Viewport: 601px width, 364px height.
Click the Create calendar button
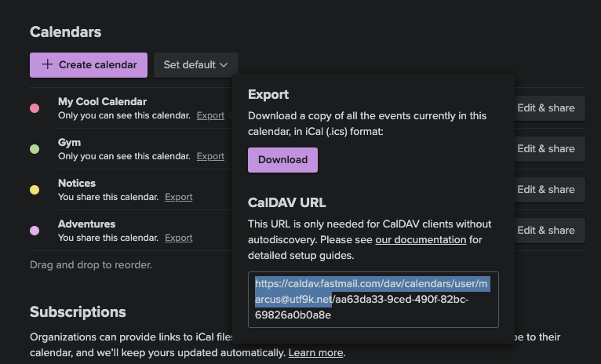89,65
